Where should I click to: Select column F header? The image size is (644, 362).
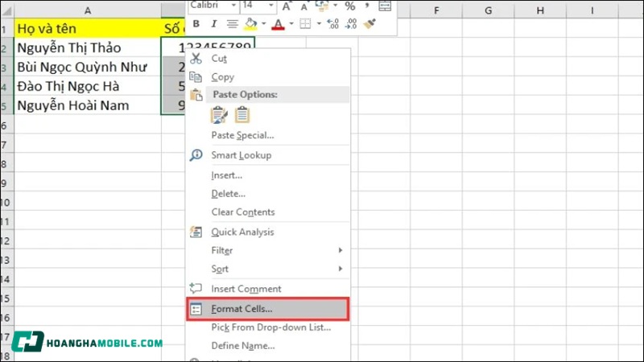436,10
